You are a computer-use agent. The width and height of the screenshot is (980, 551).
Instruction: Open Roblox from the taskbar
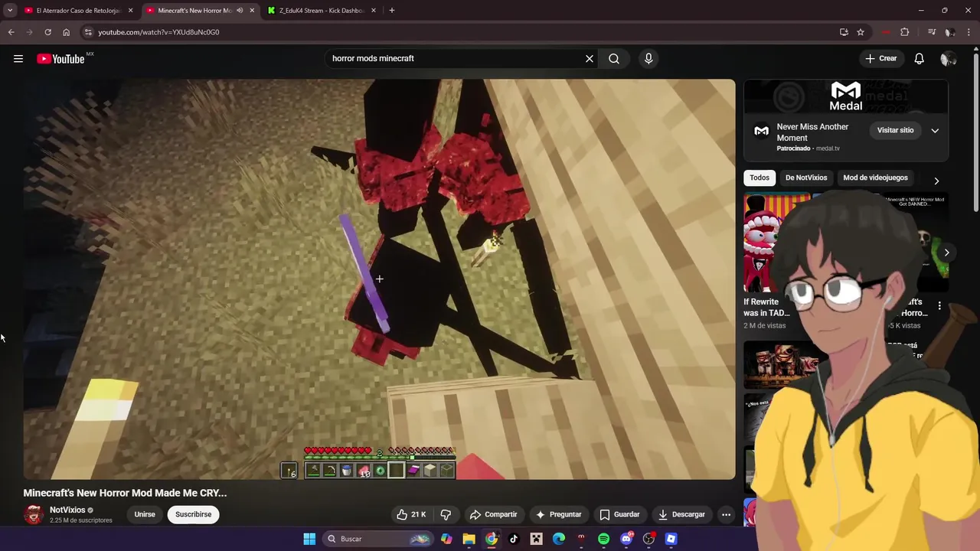coord(671,539)
